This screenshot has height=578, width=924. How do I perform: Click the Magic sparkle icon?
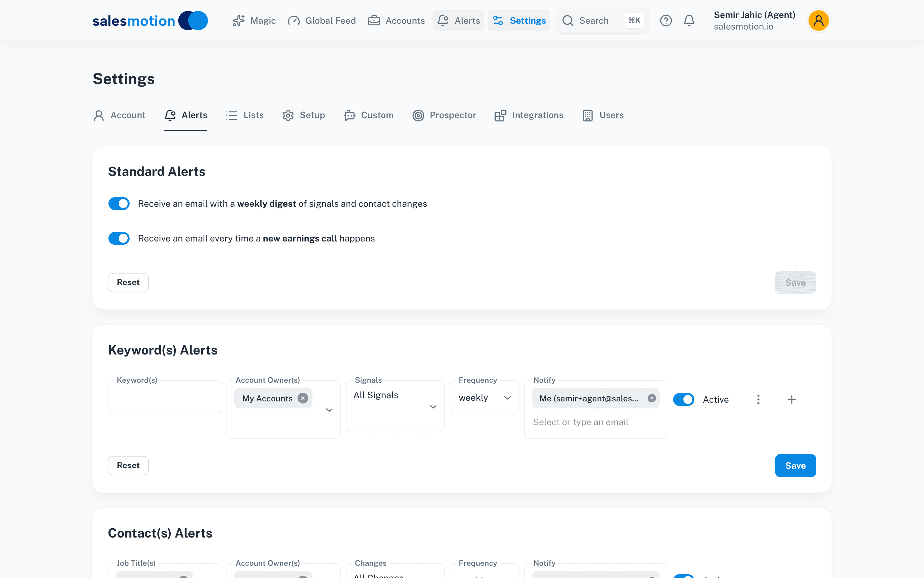(239, 21)
